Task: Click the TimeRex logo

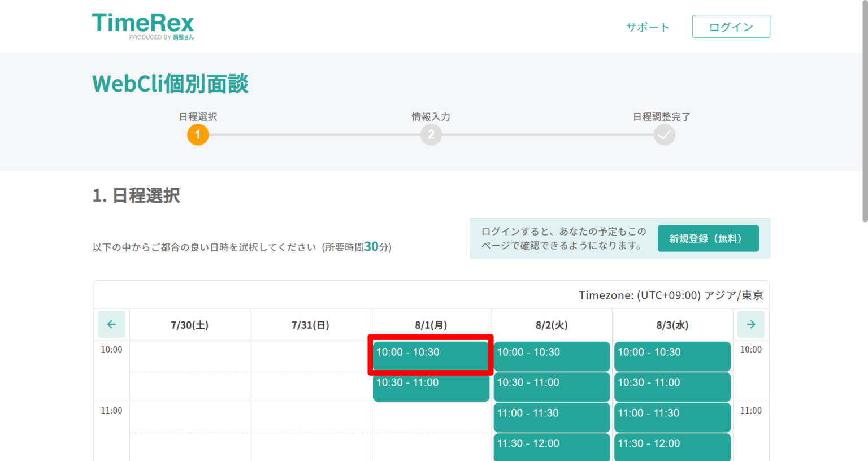Action: [x=142, y=25]
